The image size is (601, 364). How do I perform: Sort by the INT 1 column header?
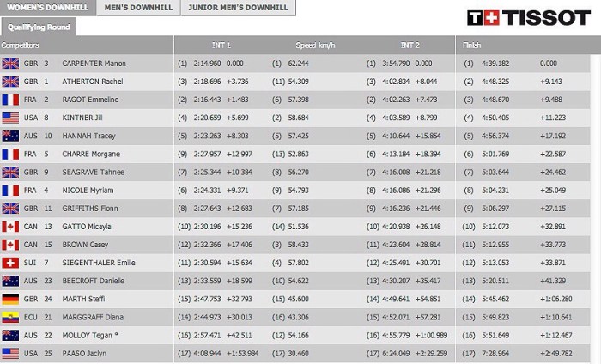221,45
